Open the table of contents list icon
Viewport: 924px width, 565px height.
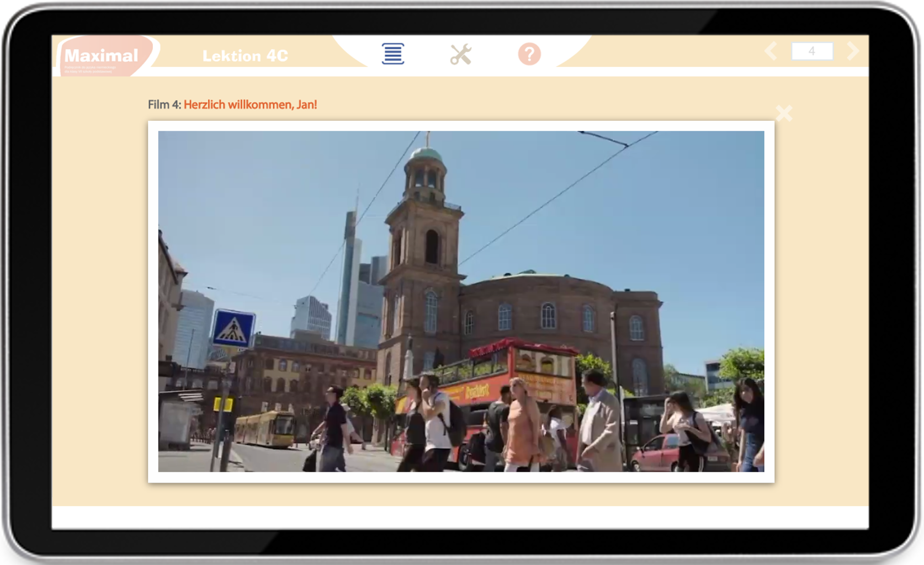[x=392, y=54]
